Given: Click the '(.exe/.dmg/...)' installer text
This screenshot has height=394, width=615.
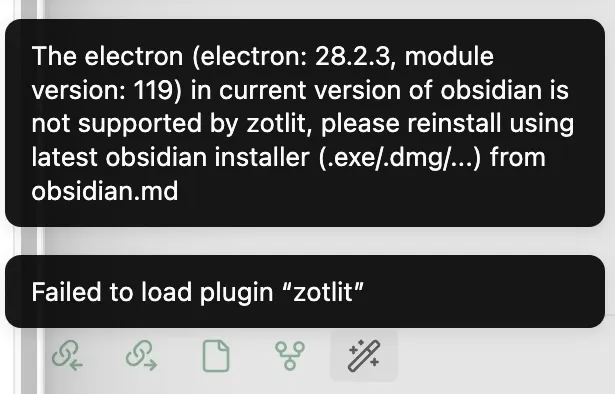Looking at the screenshot, I should [x=400, y=158].
